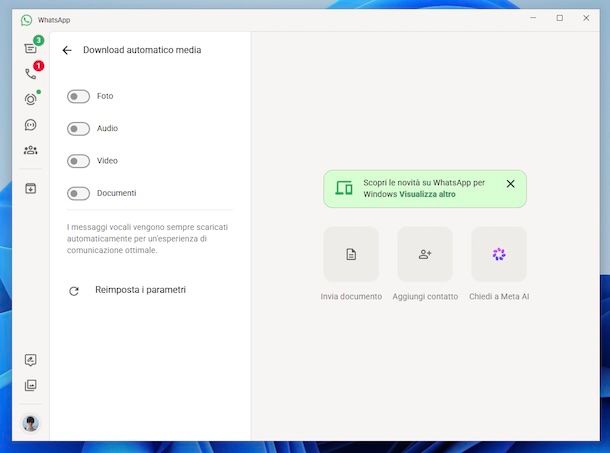Screen dimensions: 610x453
Task: Click the Reimposta i parametri label
Action: click(140, 290)
